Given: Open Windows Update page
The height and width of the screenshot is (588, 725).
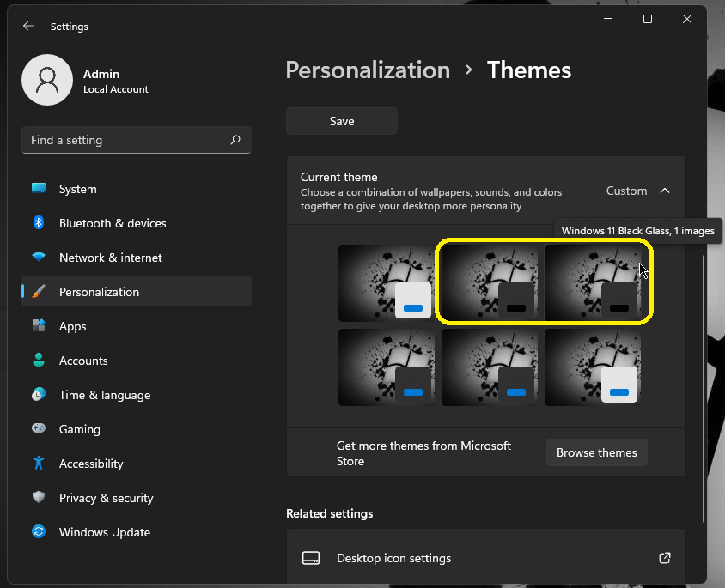Looking at the screenshot, I should (137, 532).
